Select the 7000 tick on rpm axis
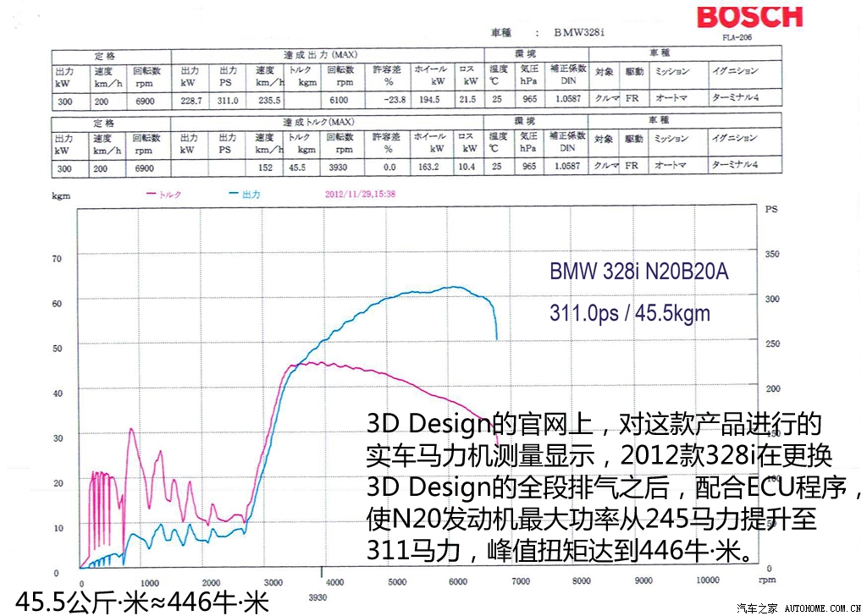This screenshot has width=867, height=616. point(521,581)
